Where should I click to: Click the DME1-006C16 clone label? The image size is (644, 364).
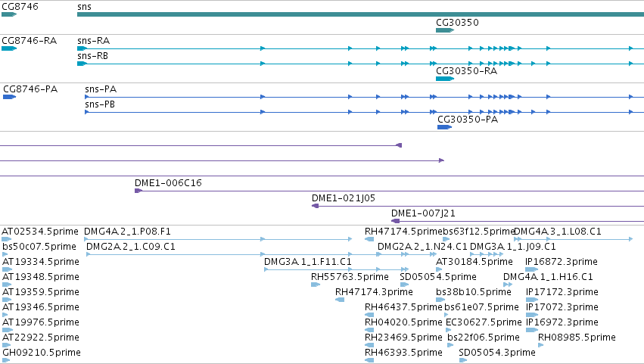click(169, 183)
